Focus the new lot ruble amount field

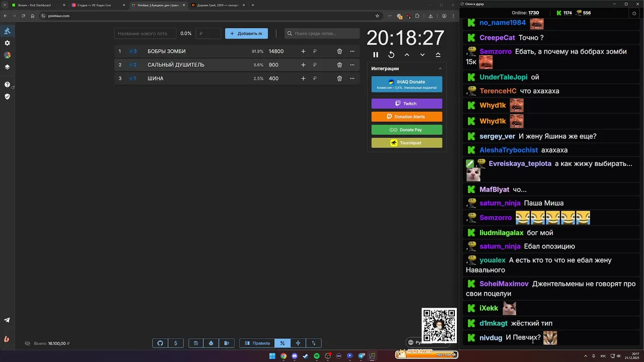click(x=208, y=34)
